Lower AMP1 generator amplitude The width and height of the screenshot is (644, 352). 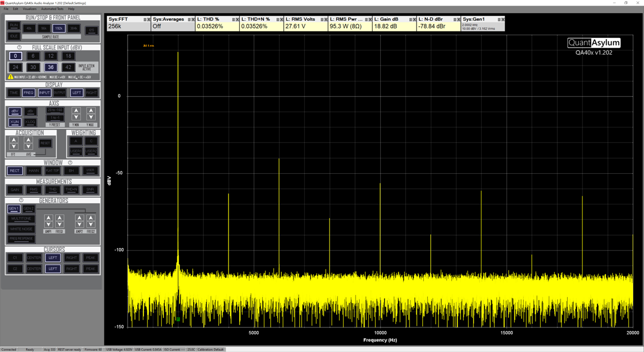(48, 224)
